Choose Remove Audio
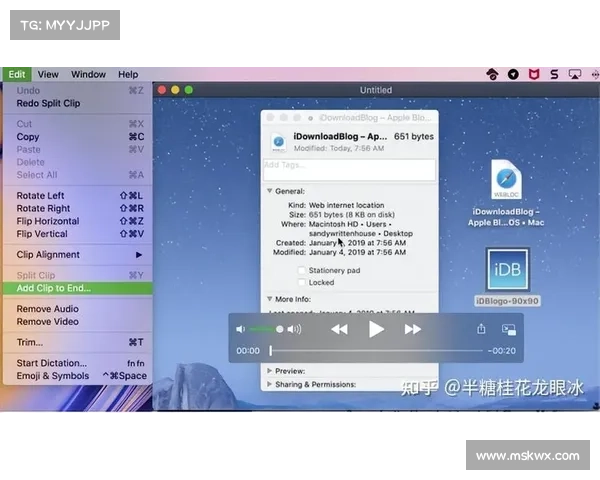This screenshot has height=480, width=600. [x=78, y=309]
